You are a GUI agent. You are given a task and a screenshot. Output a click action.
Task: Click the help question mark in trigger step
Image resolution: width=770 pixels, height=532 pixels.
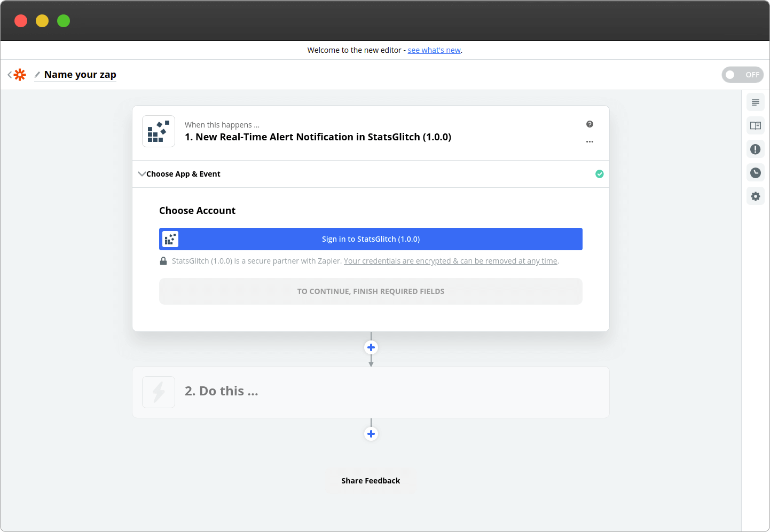590,124
